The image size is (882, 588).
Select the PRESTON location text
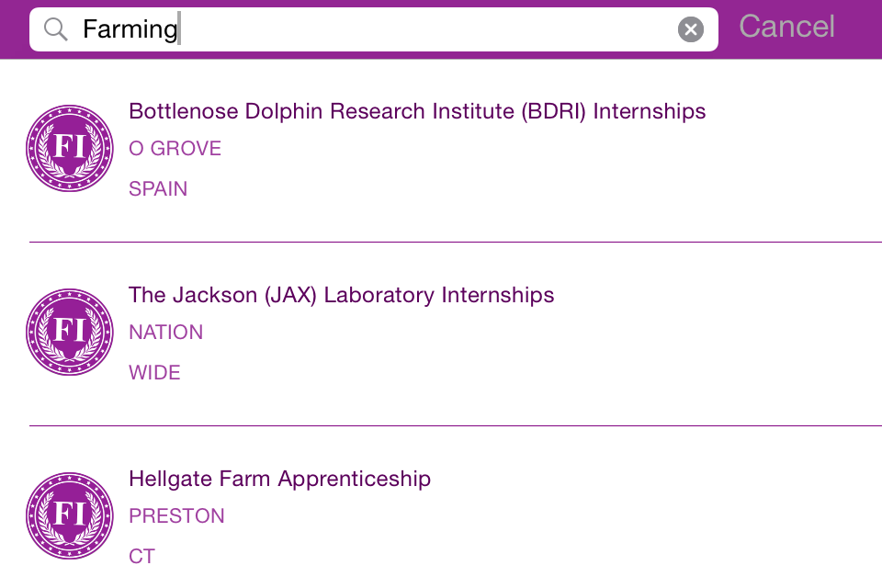pos(176,516)
